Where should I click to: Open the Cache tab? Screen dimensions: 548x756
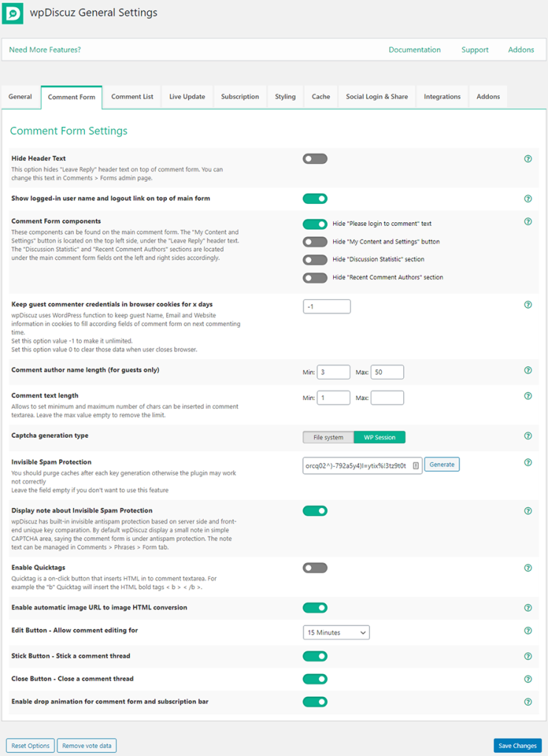(321, 97)
